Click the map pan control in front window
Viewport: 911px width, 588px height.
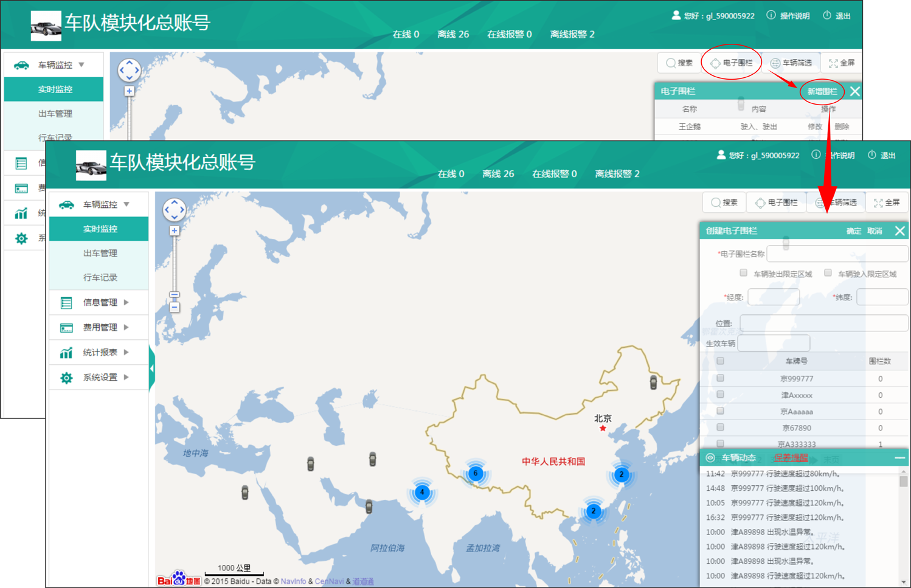(x=175, y=210)
